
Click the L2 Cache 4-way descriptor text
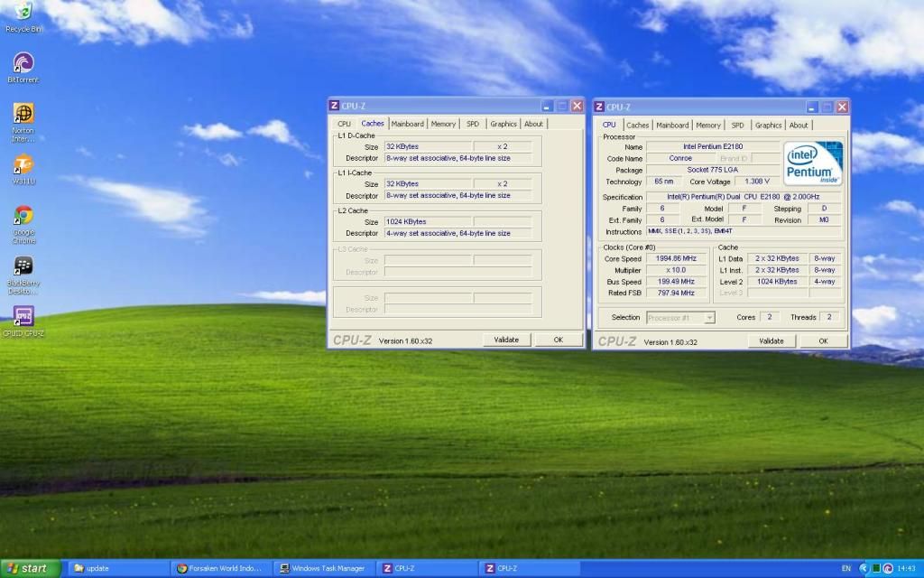click(448, 233)
